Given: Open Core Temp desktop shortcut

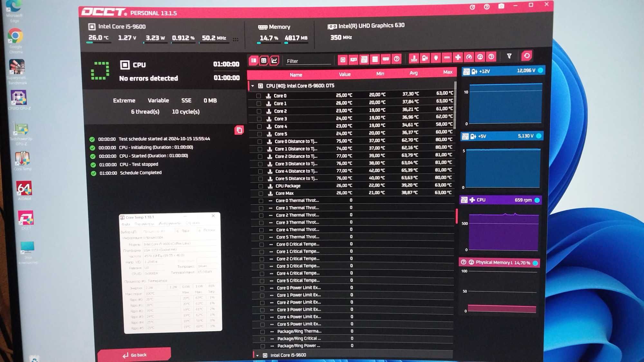Looking at the screenshot, I should pyautogui.click(x=22, y=161).
